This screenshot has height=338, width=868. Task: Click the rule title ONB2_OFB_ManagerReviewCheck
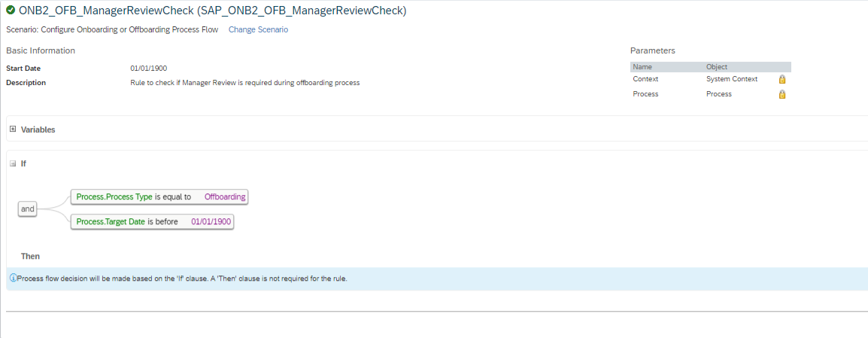click(x=213, y=10)
